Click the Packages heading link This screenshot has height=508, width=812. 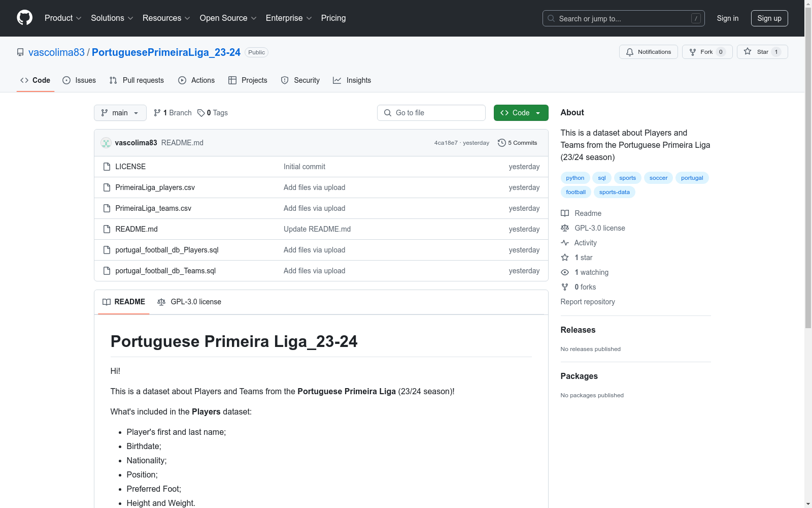pos(579,376)
